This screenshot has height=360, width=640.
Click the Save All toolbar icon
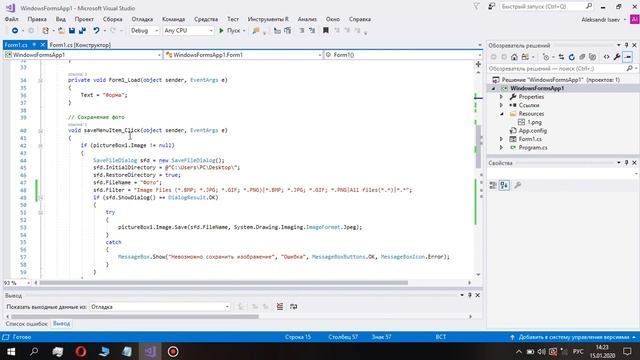(x=82, y=31)
